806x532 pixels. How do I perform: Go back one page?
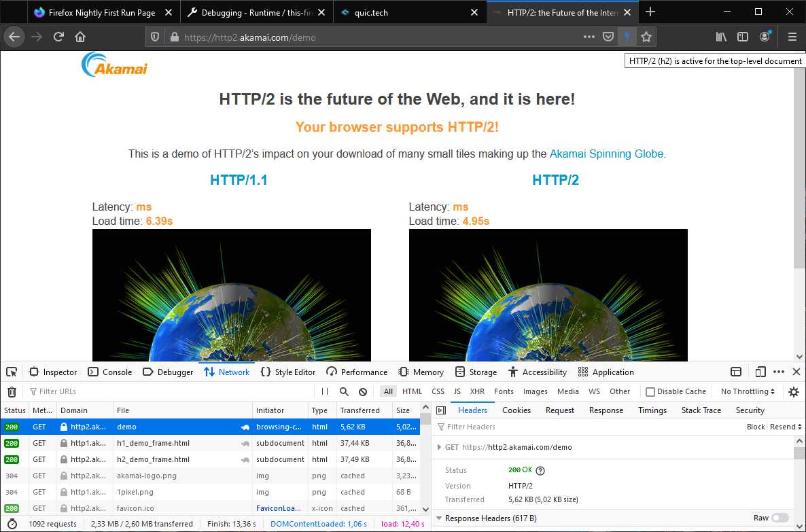click(14, 37)
